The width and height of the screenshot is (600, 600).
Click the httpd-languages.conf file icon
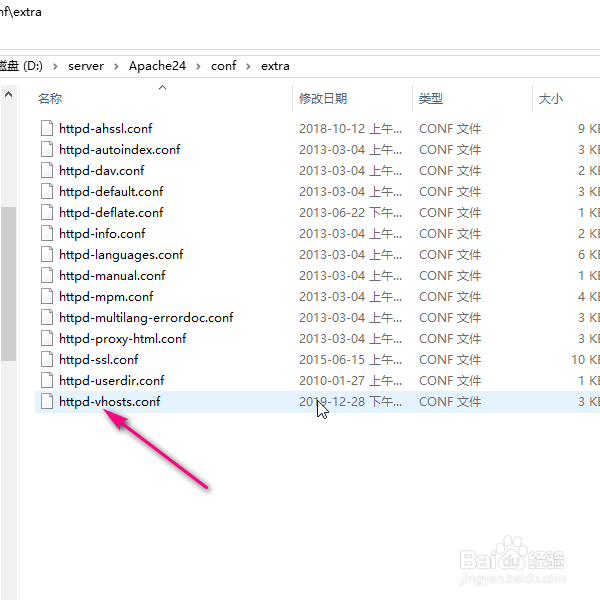pyautogui.click(x=47, y=255)
